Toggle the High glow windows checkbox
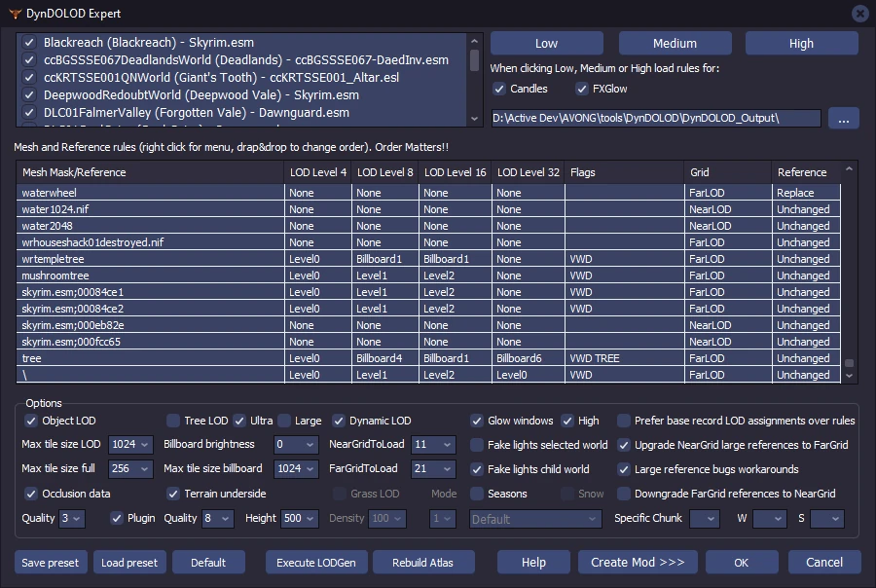The height and width of the screenshot is (588, 876). 567,421
